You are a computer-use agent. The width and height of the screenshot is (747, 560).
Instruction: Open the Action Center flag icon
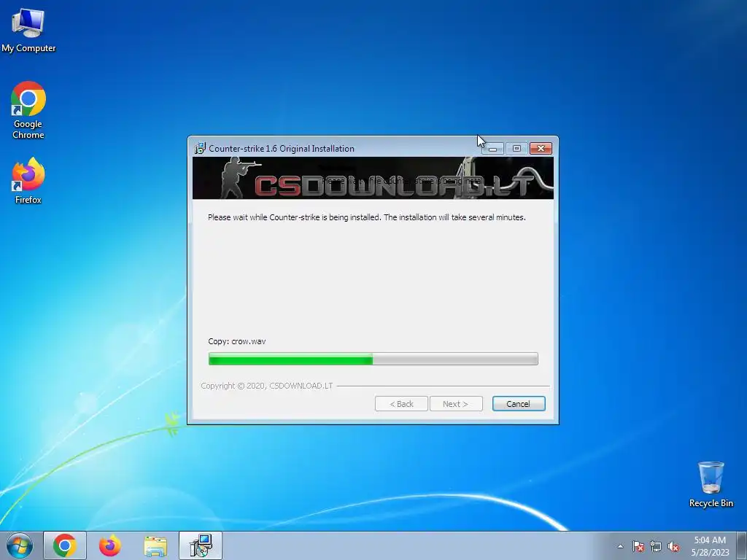pos(638,546)
